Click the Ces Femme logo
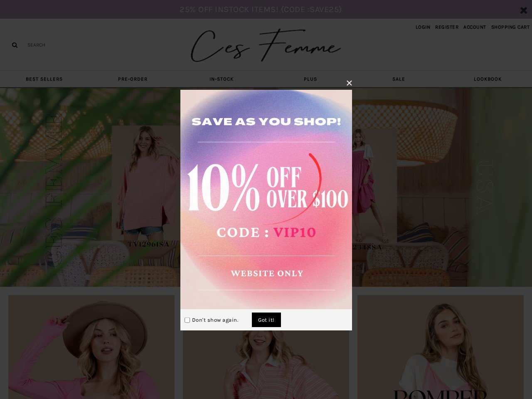This screenshot has width=532, height=399. 266,45
